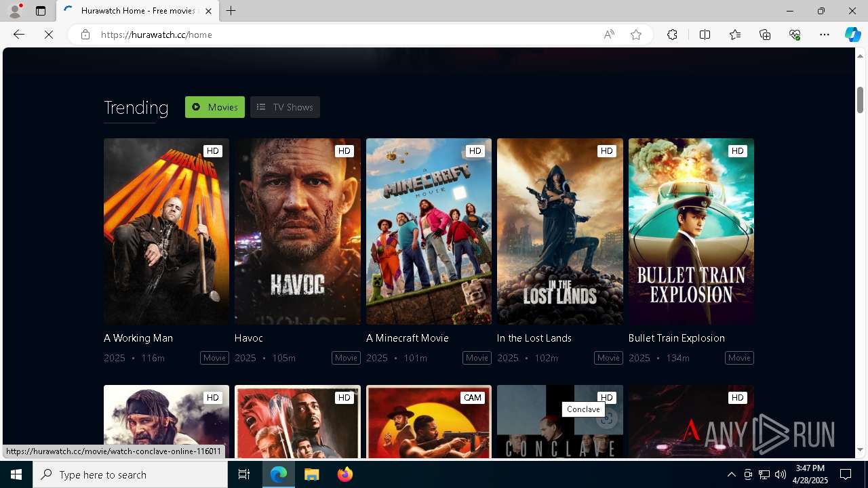Open the Favorites list
Screen dimensions: 868x488
coord(735,35)
